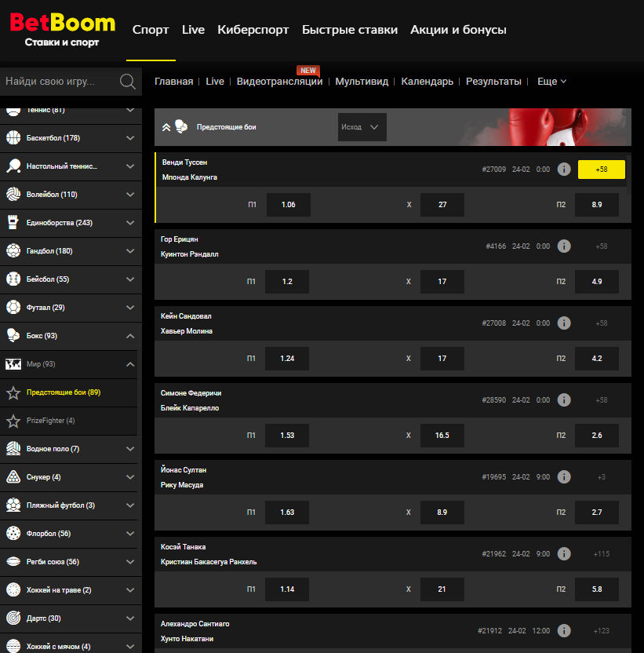Viewport: 644px width, 653px height.
Task: Click the beach football icon
Action: 13,505
